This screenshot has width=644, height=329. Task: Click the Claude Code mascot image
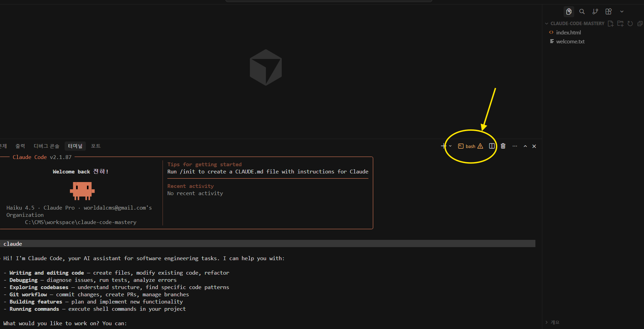82,191
